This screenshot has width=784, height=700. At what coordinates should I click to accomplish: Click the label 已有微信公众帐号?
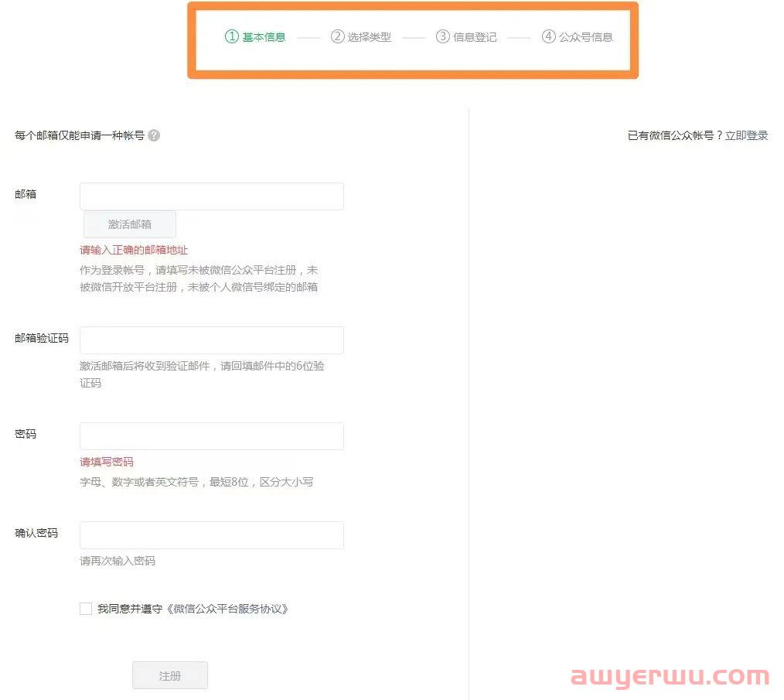pos(676,135)
